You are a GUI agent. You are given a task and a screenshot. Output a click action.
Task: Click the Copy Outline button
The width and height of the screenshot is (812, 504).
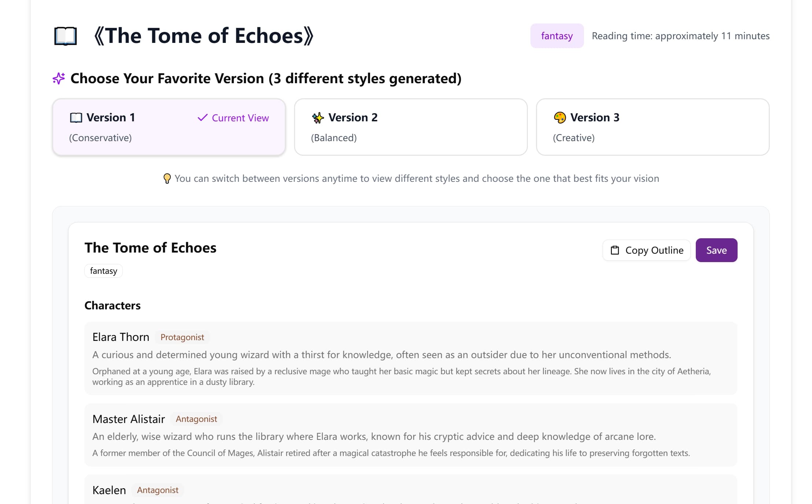pyautogui.click(x=646, y=250)
